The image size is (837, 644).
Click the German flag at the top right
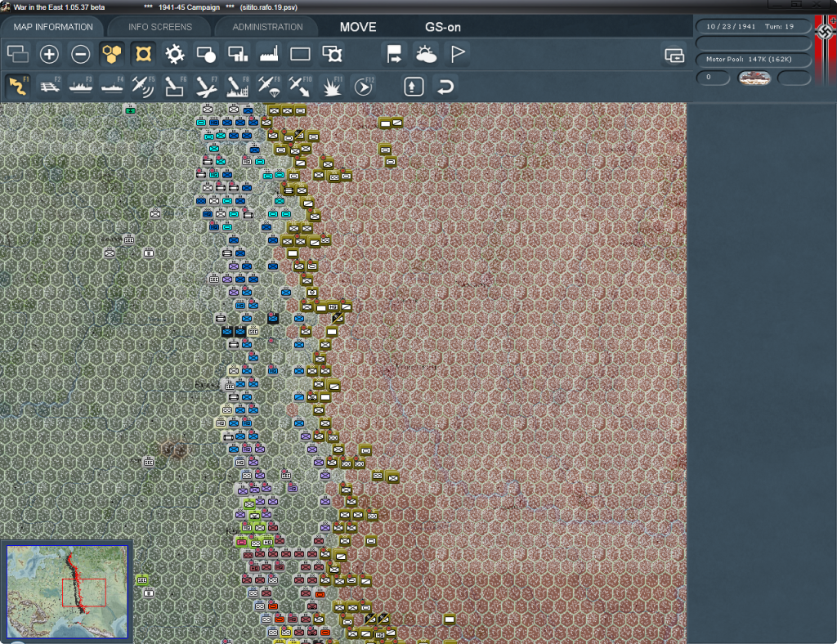[x=826, y=48]
